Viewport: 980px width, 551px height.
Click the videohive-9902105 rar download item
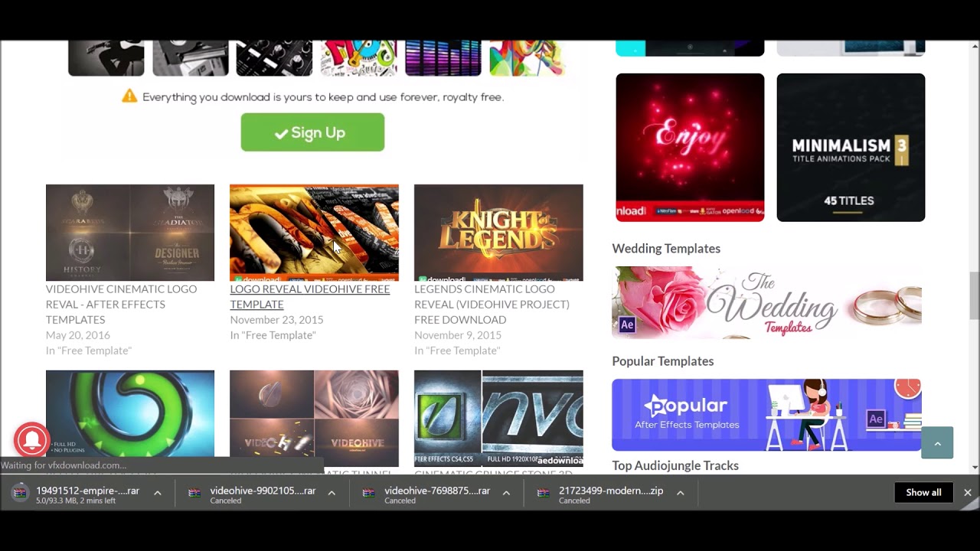click(263, 494)
